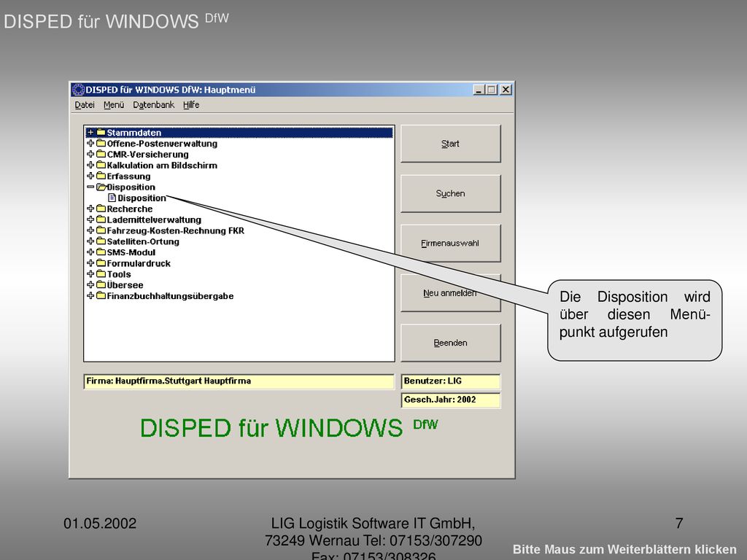Select 'SMS-Modul' row text

tap(131, 252)
